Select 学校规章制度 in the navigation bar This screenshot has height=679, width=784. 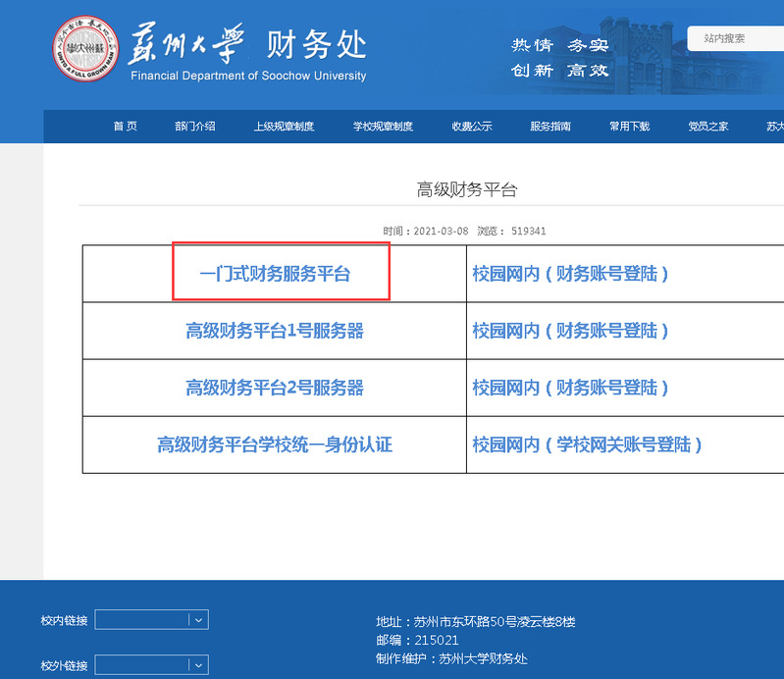(x=383, y=127)
